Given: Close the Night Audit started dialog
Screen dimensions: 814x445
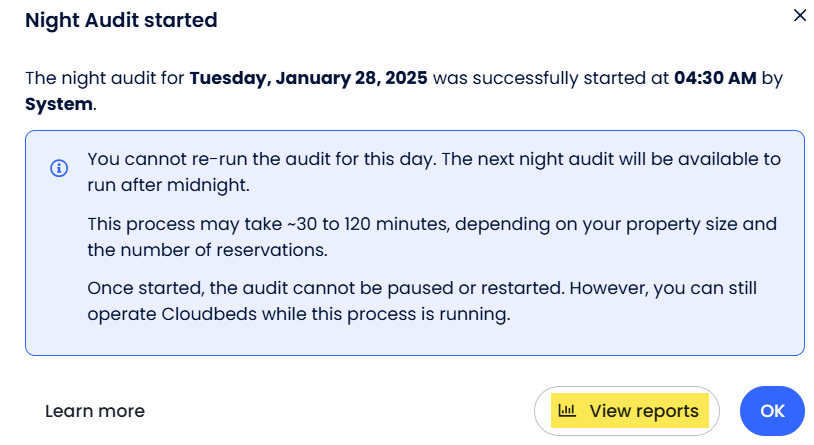Looking at the screenshot, I should (799, 15).
